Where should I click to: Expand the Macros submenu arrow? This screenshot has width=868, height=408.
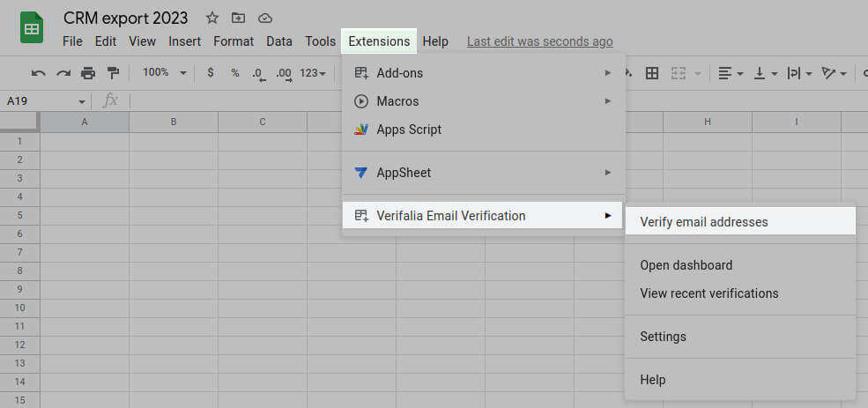[x=608, y=101]
